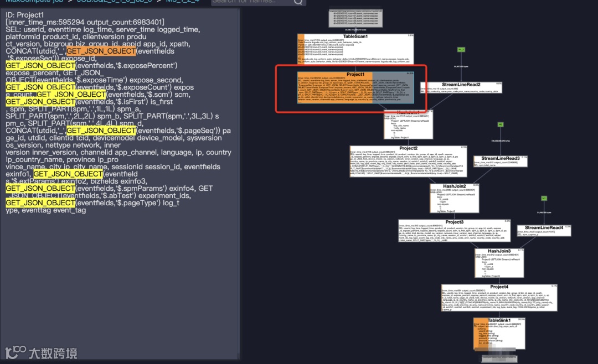
Task: Click the green R4_3 input node
Action: (461, 50)
